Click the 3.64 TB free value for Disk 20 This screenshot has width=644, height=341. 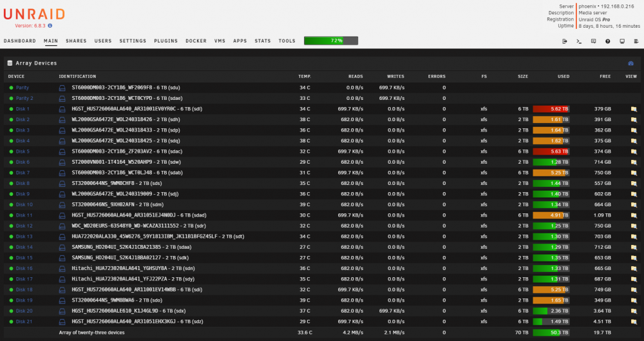602,311
